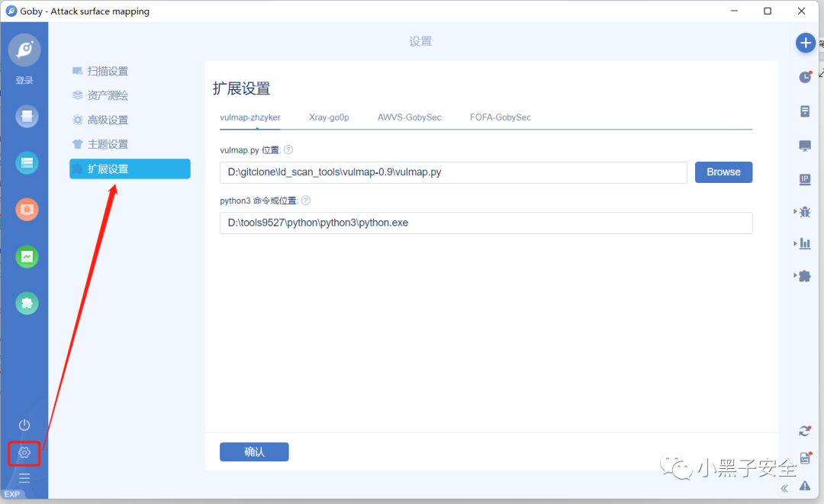Open the monitor icon on right bar
This screenshot has width=824, height=504.
pyautogui.click(x=805, y=146)
